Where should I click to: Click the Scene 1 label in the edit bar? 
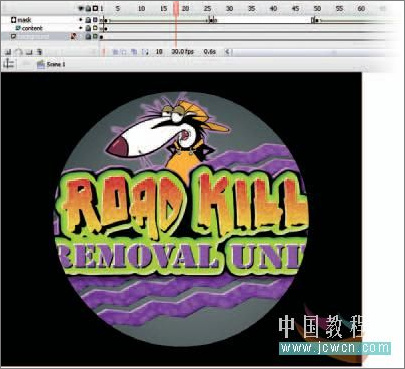pos(56,64)
